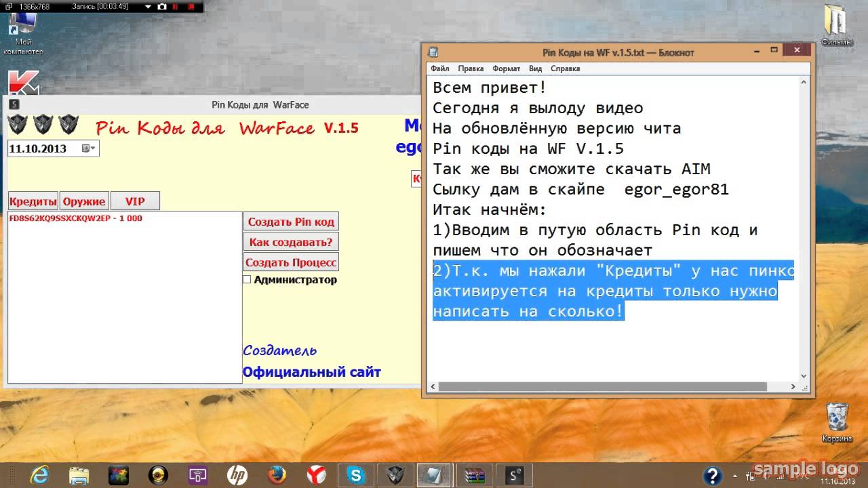This screenshot has height=488, width=868.
Task: Open the Мой компьютер desktop icon
Action: 22,34
